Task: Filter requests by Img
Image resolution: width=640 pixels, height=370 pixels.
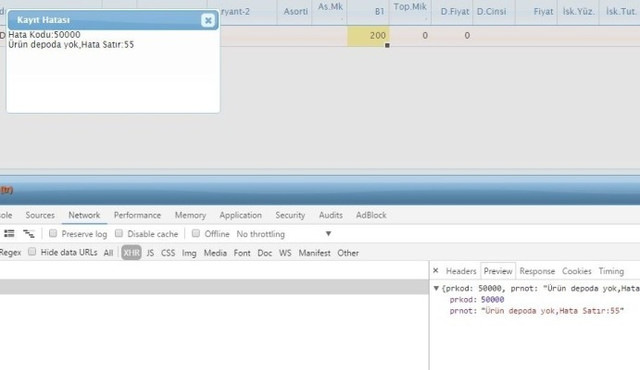Action: click(189, 253)
